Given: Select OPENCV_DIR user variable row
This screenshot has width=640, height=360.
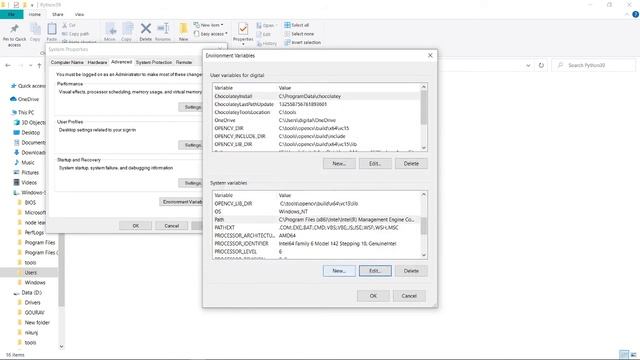Looking at the screenshot, I should pos(316,128).
